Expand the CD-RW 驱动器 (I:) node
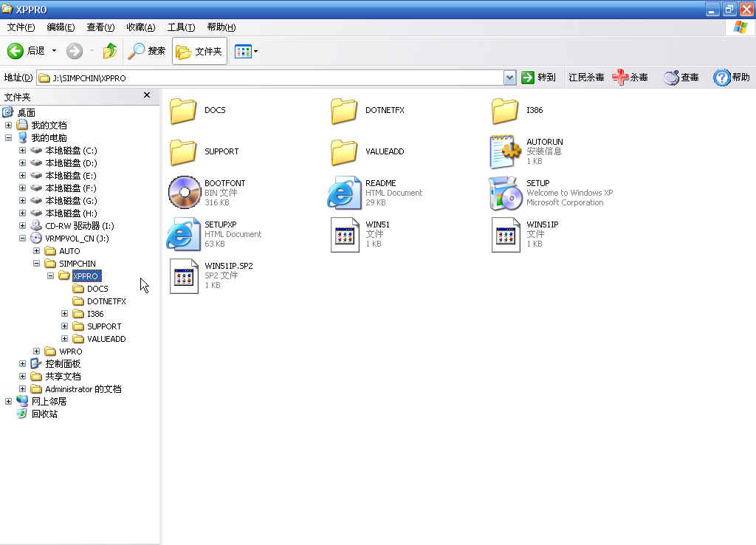The height and width of the screenshot is (545, 756). click(x=23, y=226)
